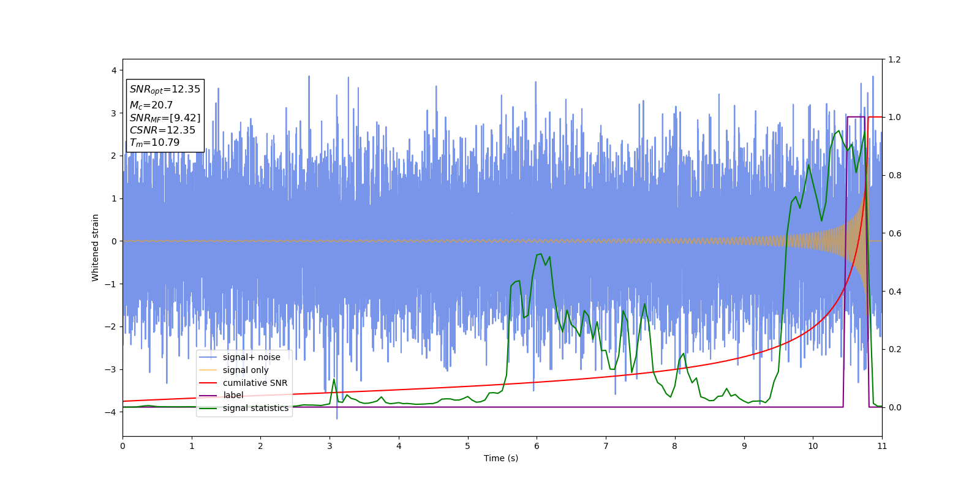The height and width of the screenshot is (490, 980).
Task: Click the right axis tick label 1.2
Action: tap(894, 59)
